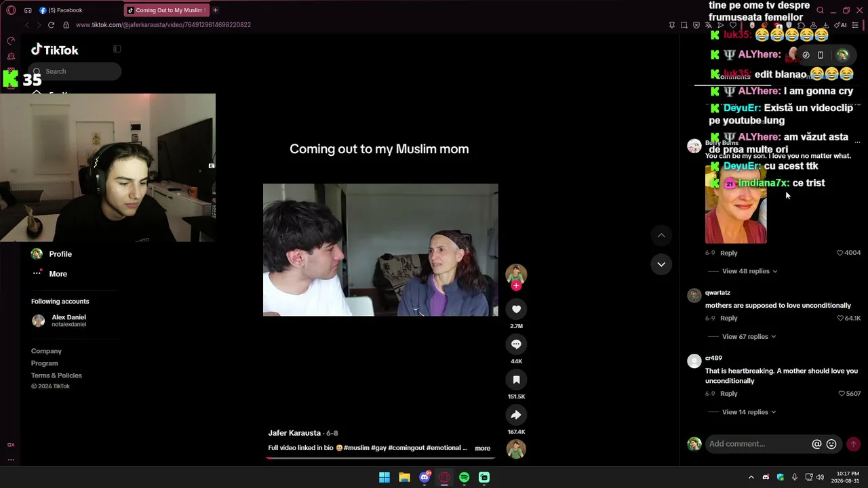868x488 pixels.
Task: Expand video description with more
Action: (x=482, y=448)
